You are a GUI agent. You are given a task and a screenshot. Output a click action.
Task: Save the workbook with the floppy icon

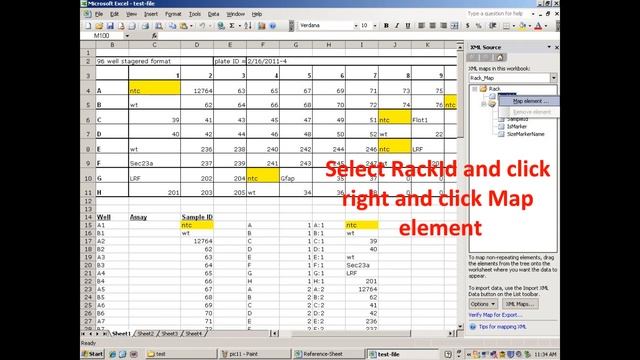pyautogui.click(x=110, y=26)
